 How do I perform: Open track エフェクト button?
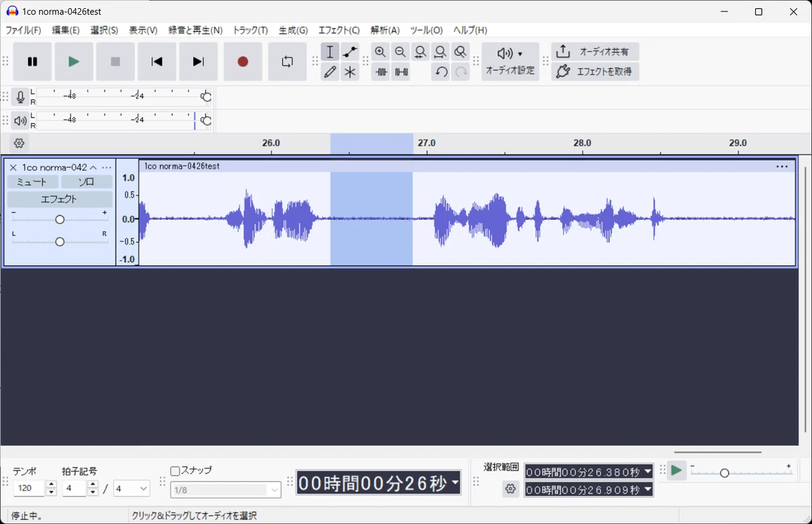(60, 199)
